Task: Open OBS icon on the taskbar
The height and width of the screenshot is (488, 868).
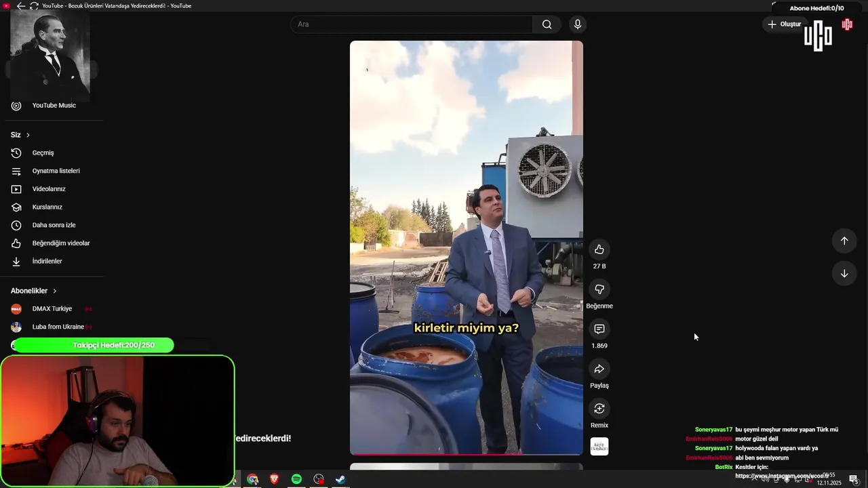Action: [319, 479]
